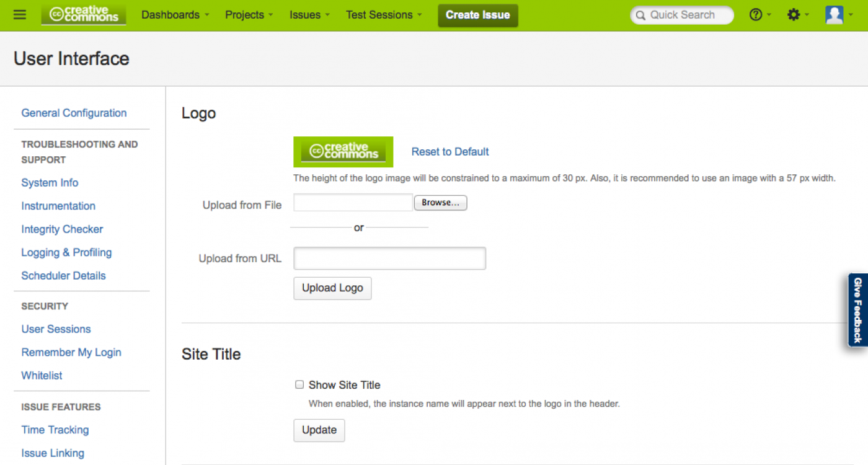Image resolution: width=868 pixels, height=465 pixels.
Task: Open General Configuration in the sidebar
Action: click(x=74, y=113)
